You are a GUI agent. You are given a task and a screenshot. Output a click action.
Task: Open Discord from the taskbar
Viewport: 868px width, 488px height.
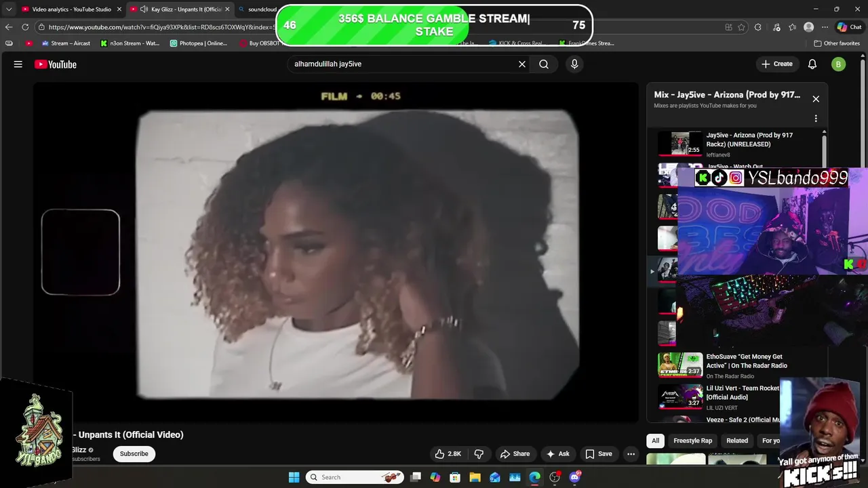coord(575,477)
